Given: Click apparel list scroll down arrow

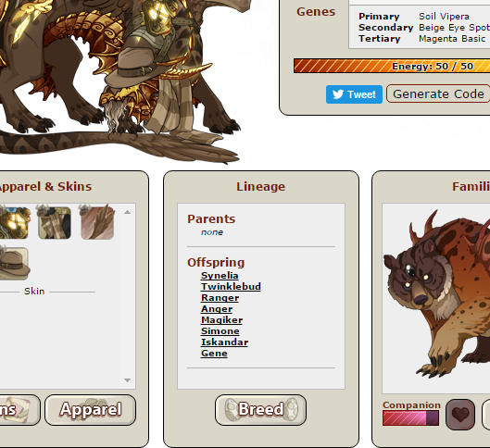Looking at the screenshot, I should (x=127, y=380).
